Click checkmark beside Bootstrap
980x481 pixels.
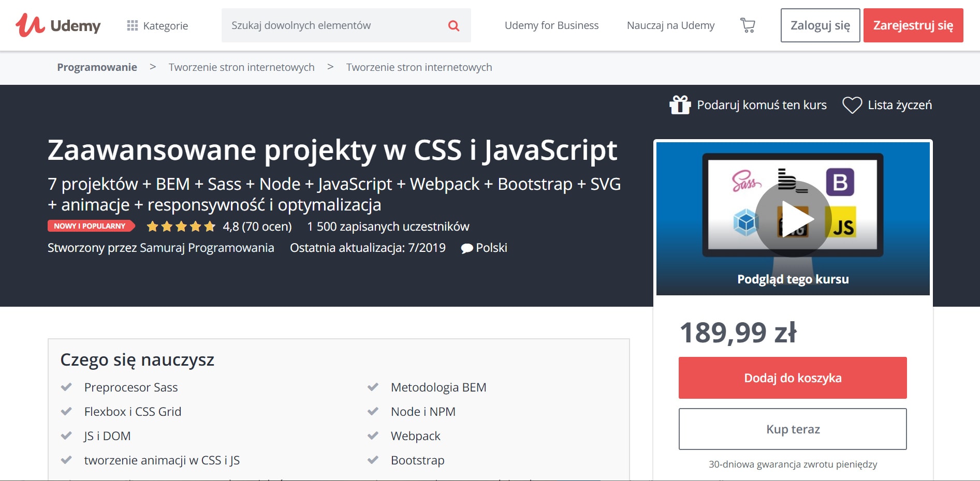tap(373, 460)
